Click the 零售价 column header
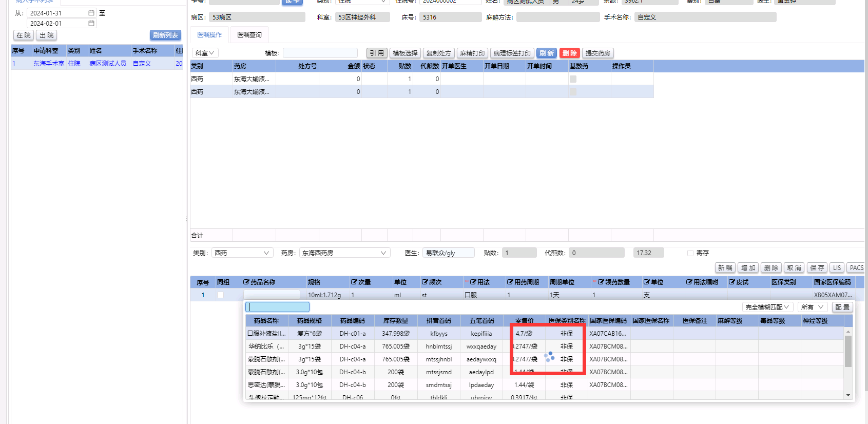Viewport: 868px width, 424px height. (524, 320)
